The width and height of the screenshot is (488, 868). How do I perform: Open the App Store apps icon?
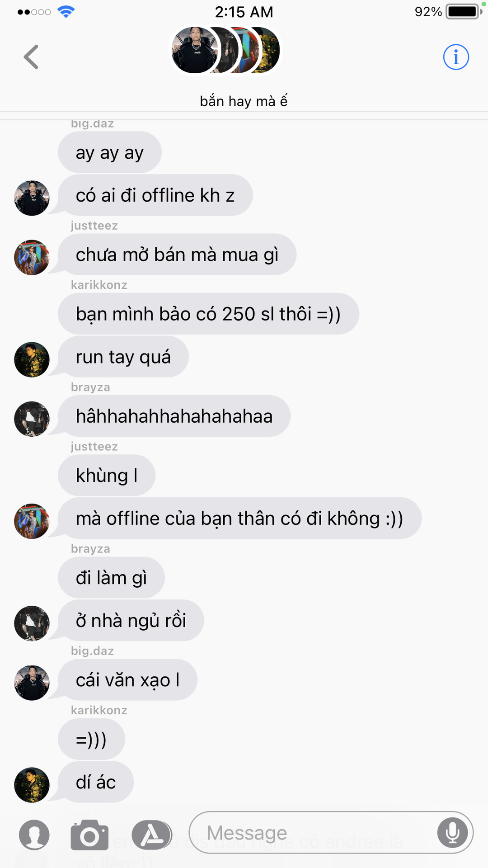pyautogui.click(x=152, y=835)
